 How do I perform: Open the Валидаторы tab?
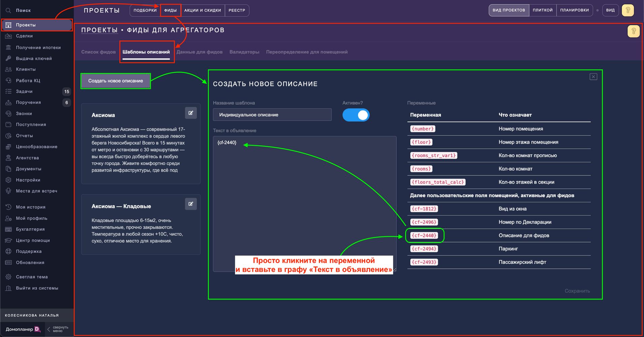(244, 52)
